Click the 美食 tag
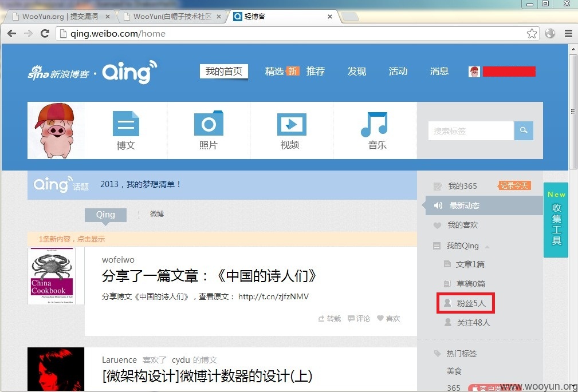Image resolution: width=578 pixels, height=392 pixels. [454, 371]
